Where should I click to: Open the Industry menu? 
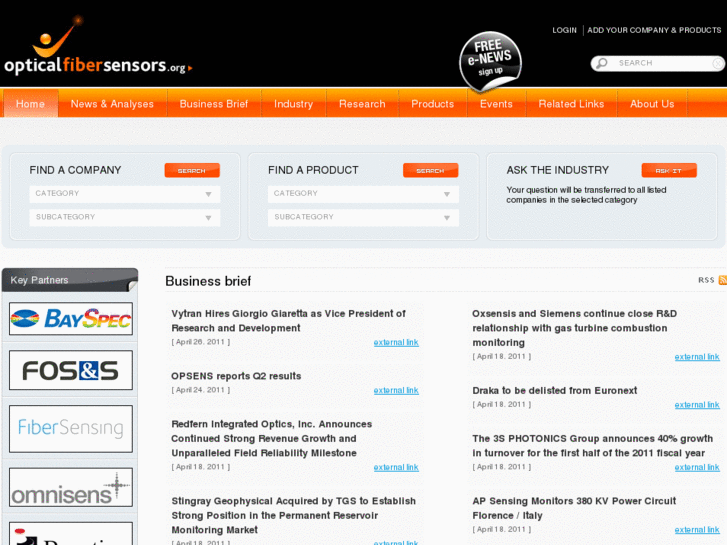pyautogui.click(x=293, y=103)
